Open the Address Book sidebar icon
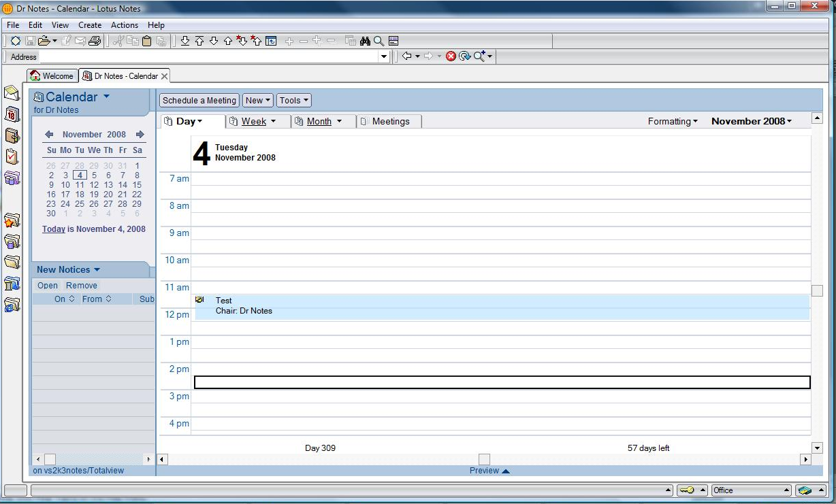The width and height of the screenshot is (836, 504). click(x=12, y=135)
